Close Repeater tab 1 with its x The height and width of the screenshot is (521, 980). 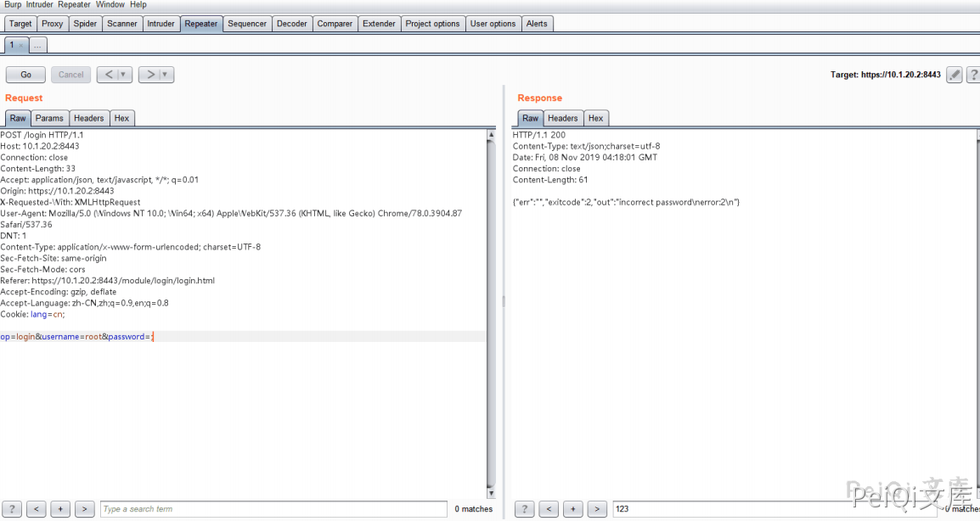[x=21, y=46]
